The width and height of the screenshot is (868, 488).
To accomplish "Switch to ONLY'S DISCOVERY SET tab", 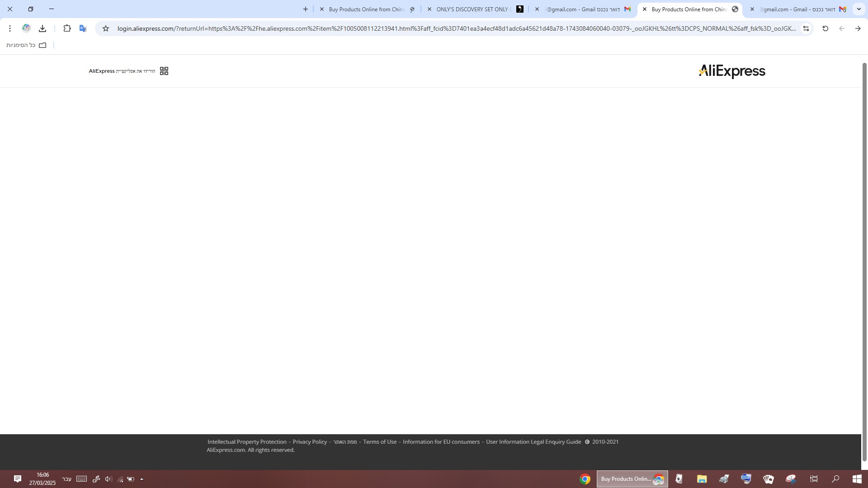I will [x=472, y=9].
